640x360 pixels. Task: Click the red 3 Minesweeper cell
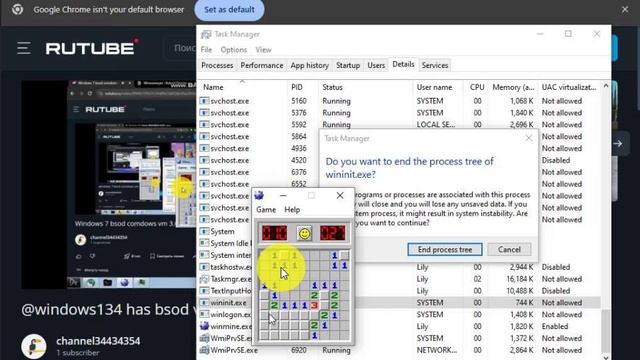pos(314,305)
